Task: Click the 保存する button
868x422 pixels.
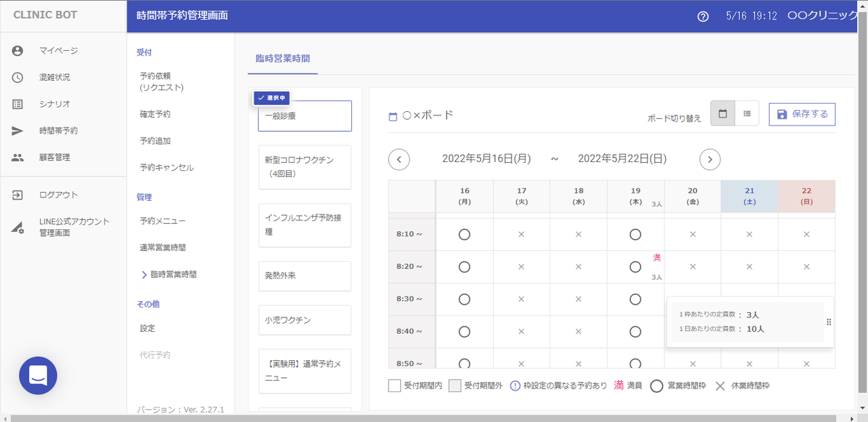Action: point(802,114)
